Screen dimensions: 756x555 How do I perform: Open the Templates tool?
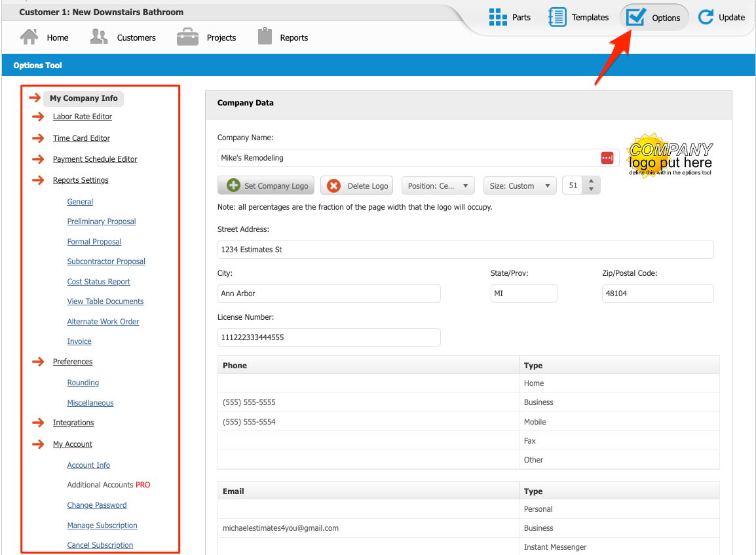click(578, 17)
